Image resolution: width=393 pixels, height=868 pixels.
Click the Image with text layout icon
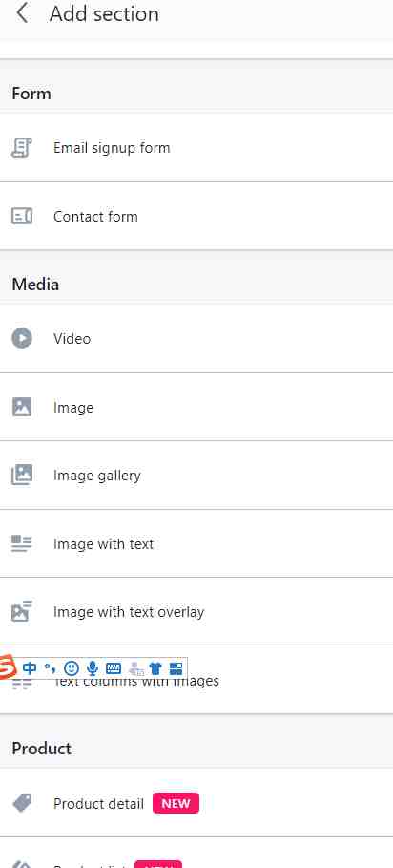pyautogui.click(x=22, y=543)
